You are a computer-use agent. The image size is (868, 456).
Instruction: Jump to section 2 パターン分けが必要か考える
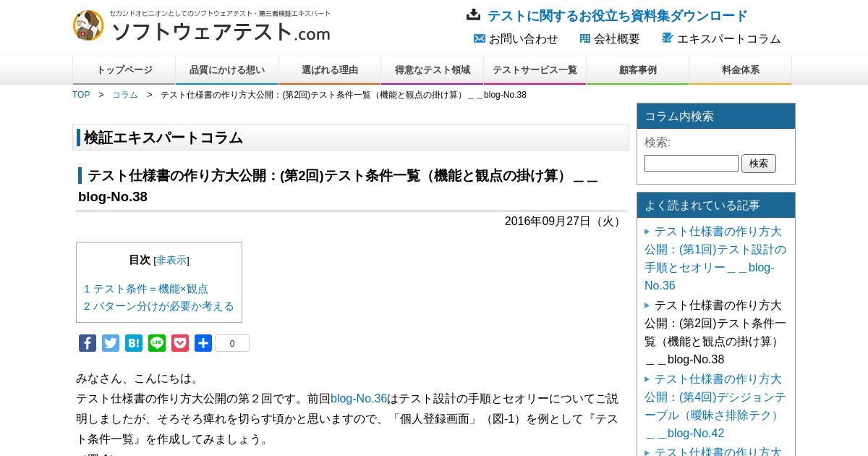[159, 306]
